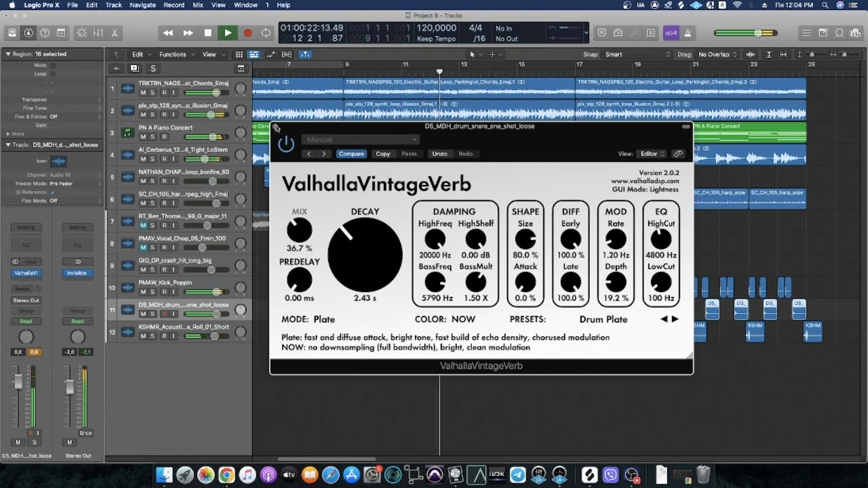The image size is (868, 488).
Task: Open Quick Help question-mark icon
Action: tap(45, 33)
